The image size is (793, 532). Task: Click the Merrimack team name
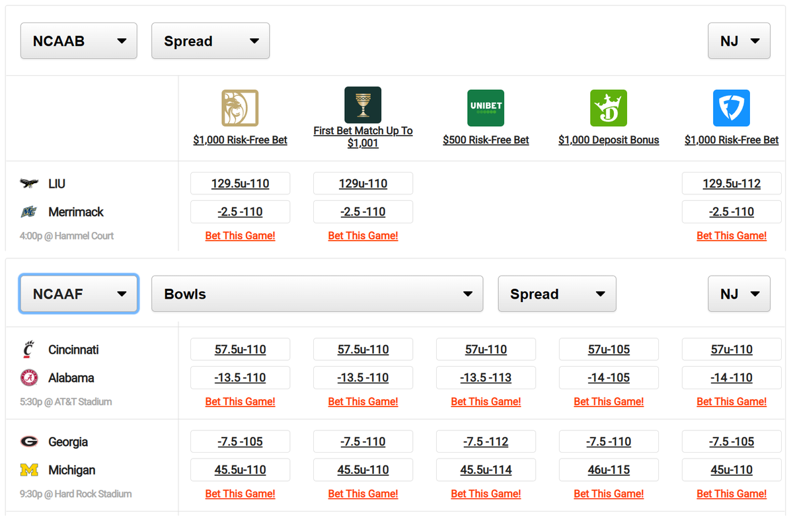(x=76, y=212)
